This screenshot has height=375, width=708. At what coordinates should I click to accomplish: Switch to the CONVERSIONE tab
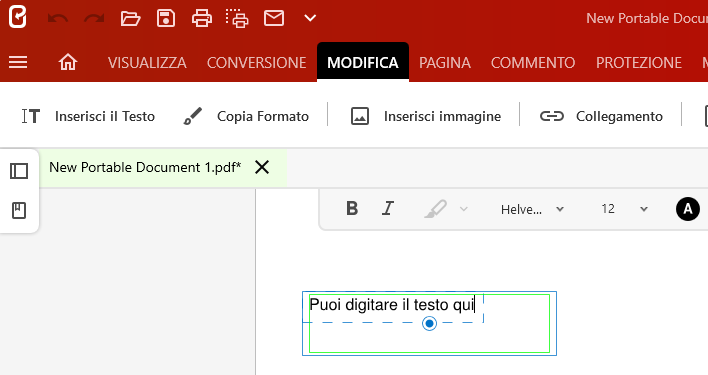point(256,63)
